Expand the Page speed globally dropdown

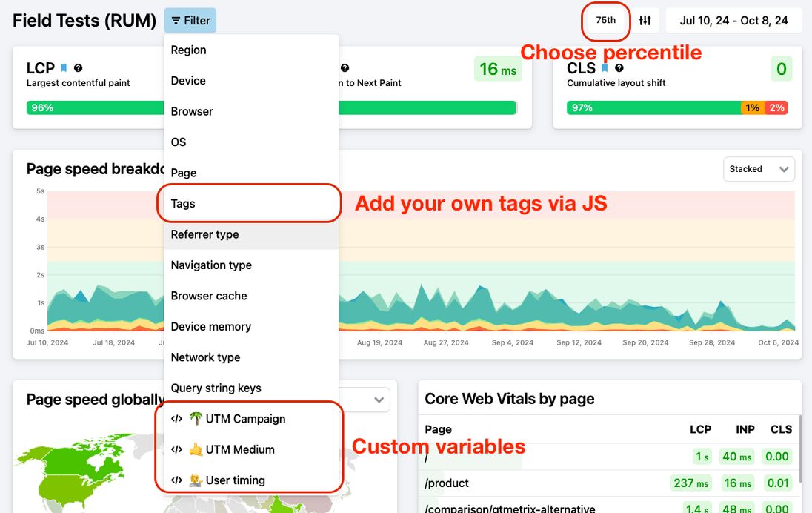379,400
